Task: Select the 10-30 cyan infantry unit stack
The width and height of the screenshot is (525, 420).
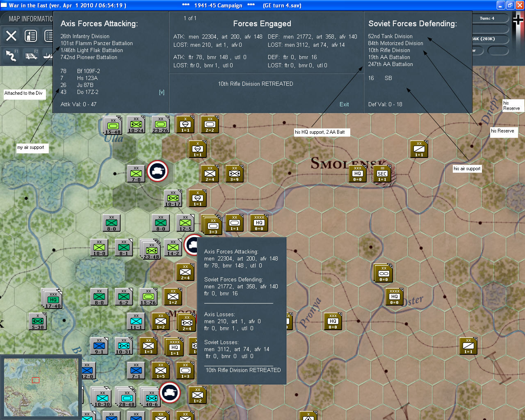Action: pyautogui.click(x=101, y=397)
